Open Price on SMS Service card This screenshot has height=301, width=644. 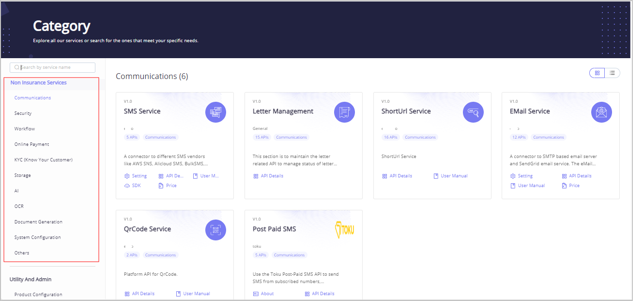pos(168,186)
